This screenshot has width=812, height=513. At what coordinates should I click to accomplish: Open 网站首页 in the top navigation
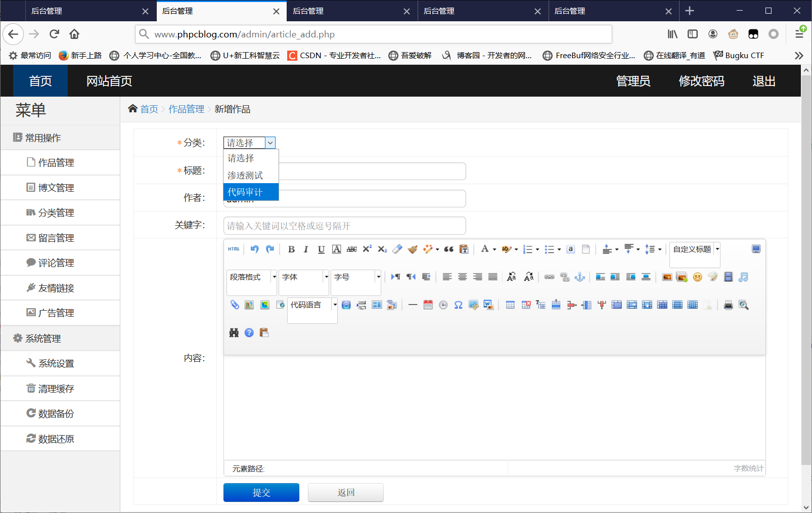click(109, 81)
